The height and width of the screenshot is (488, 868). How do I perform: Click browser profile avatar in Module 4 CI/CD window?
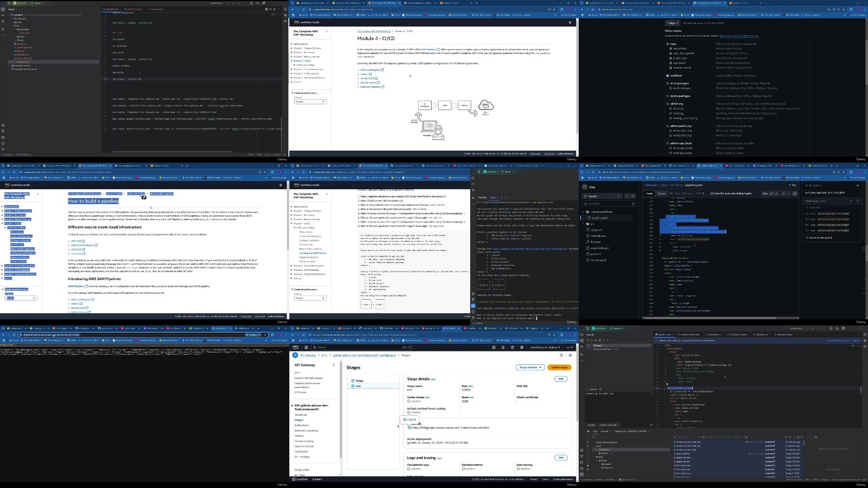tap(570, 9)
